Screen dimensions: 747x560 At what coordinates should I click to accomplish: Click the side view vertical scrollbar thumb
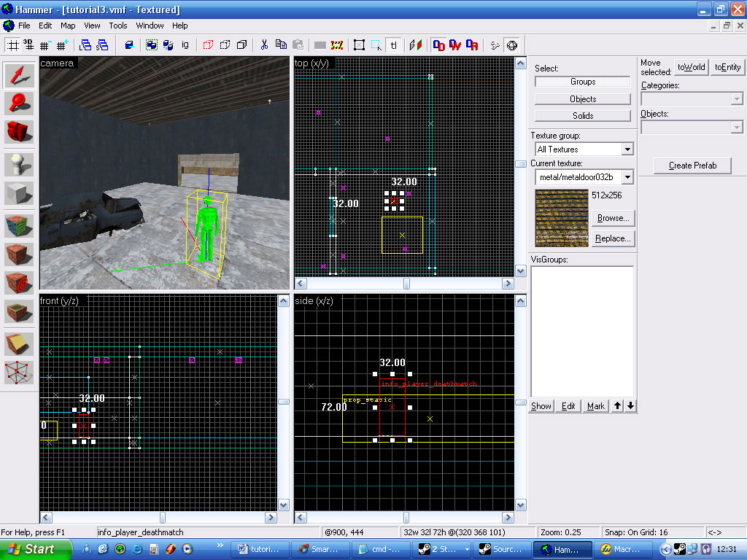(x=520, y=402)
